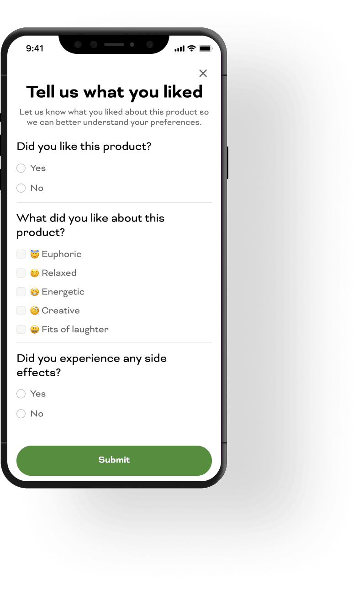The height and width of the screenshot is (589, 364).
Task: Mark the Creative checkbox
Action: click(x=21, y=310)
